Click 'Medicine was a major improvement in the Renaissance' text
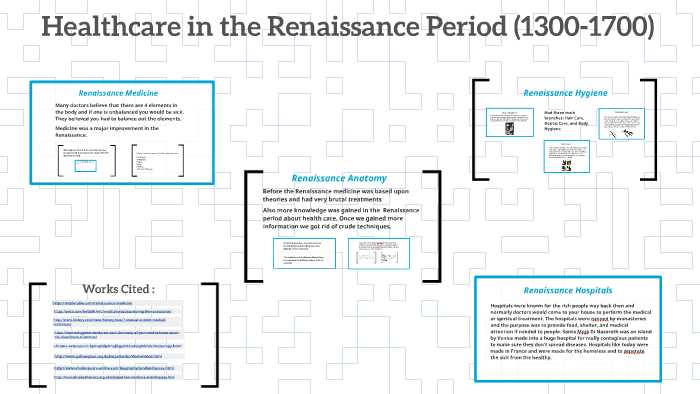This screenshot has width=700, height=394. (x=107, y=132)
